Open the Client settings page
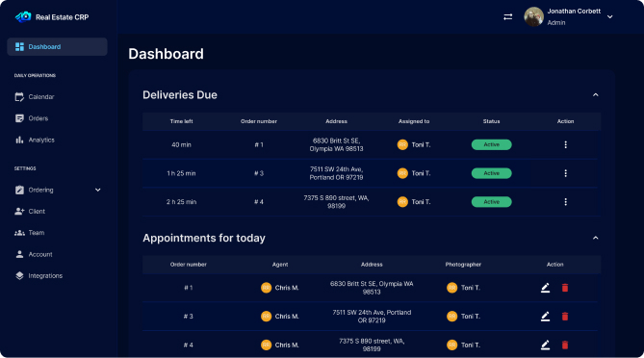This screenshot has height=358, width=644. point(37,212)
